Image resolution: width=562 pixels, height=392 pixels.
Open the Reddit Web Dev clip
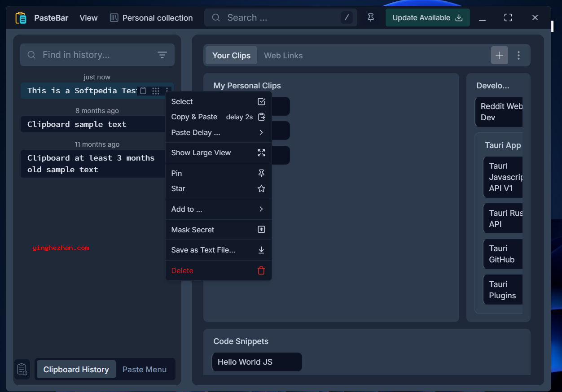(x=499, y=112)
